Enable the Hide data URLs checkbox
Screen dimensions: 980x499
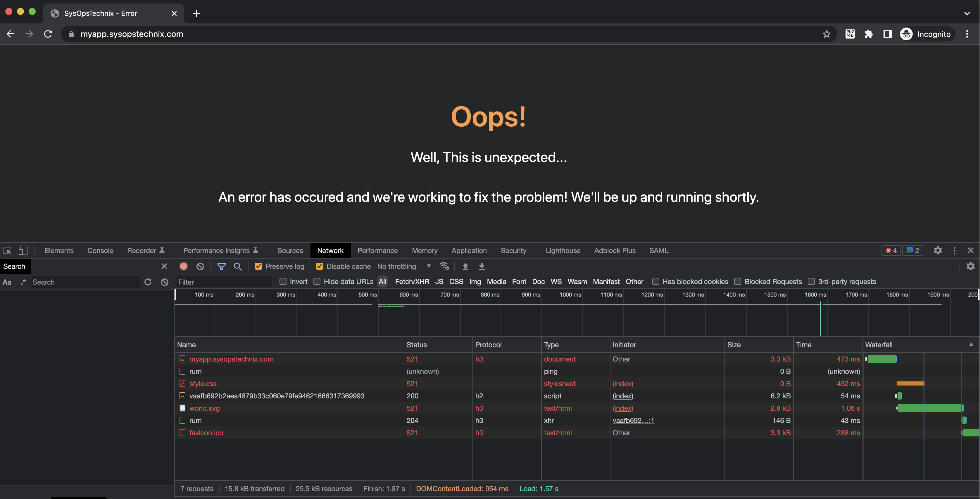click(x=317, y=282)
